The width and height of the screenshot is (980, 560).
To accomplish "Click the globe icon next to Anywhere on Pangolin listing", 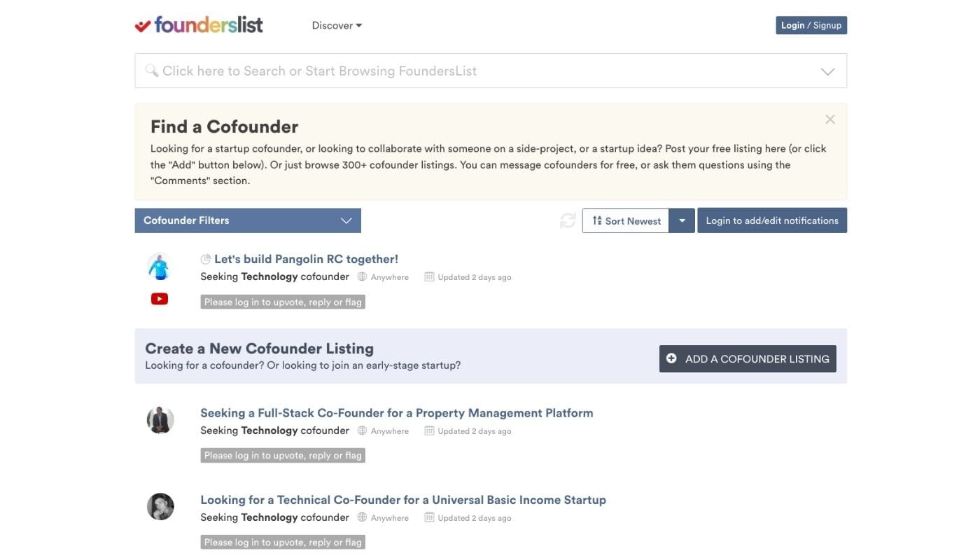I will coord(361,275).
